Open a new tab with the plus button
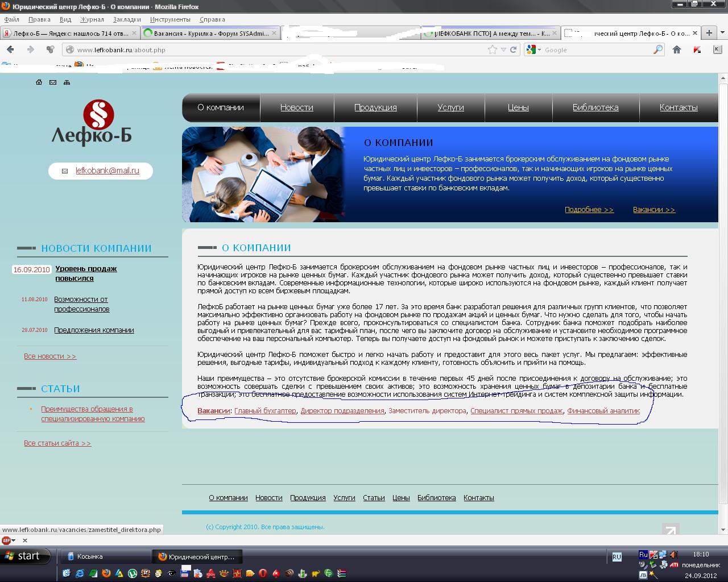728x582 pixels. [709, 33]
